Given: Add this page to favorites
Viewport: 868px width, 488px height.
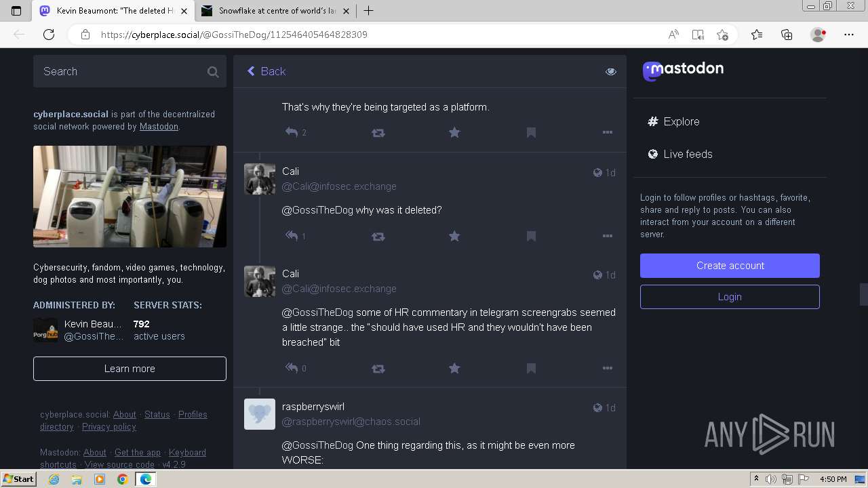Looking at the screenshot, I should pos(722,35).
